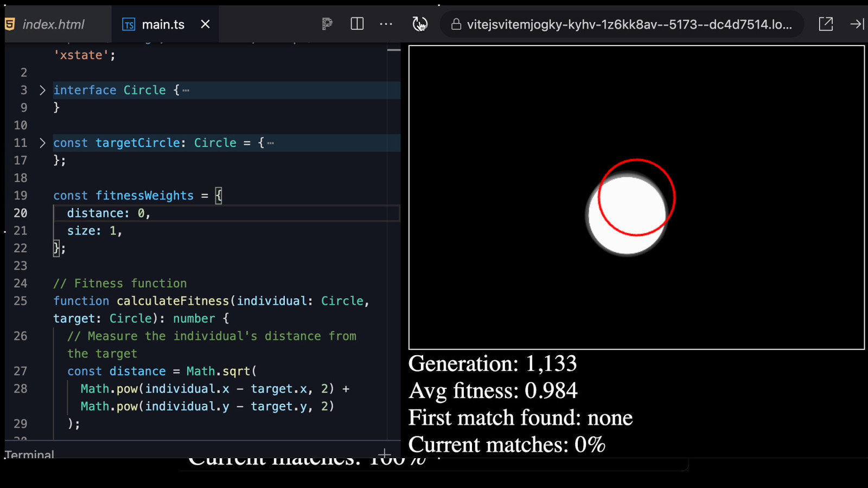
Task: Click the 'First match found: none' text
Action: tap(521, 418)
